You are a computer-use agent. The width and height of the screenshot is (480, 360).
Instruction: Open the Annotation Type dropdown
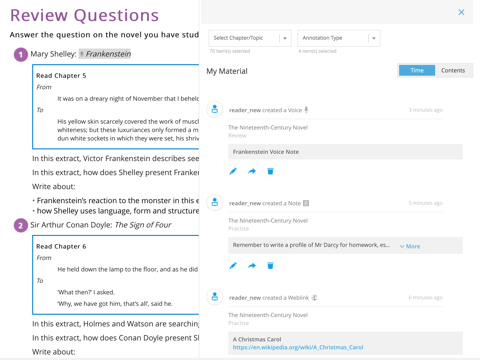click(339, 38)
